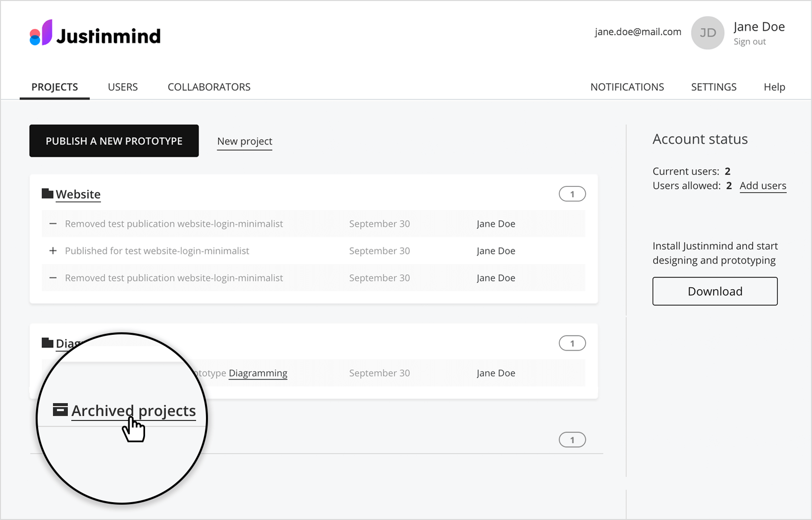Open the Help menu item
Screen dimensions: 812x520
(774, 87)
